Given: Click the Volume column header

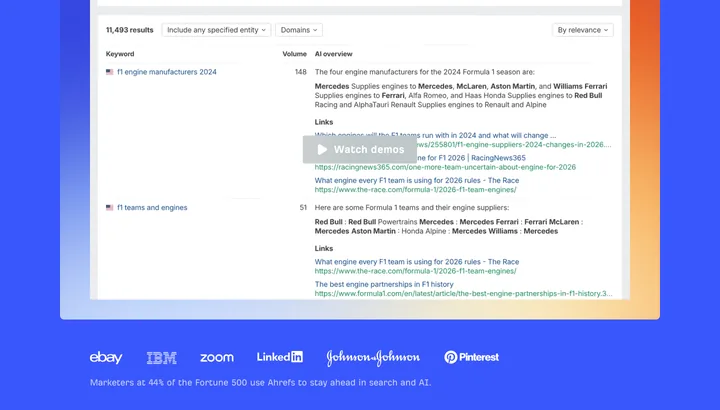Looking at the screenshot, I should (294, 54).
